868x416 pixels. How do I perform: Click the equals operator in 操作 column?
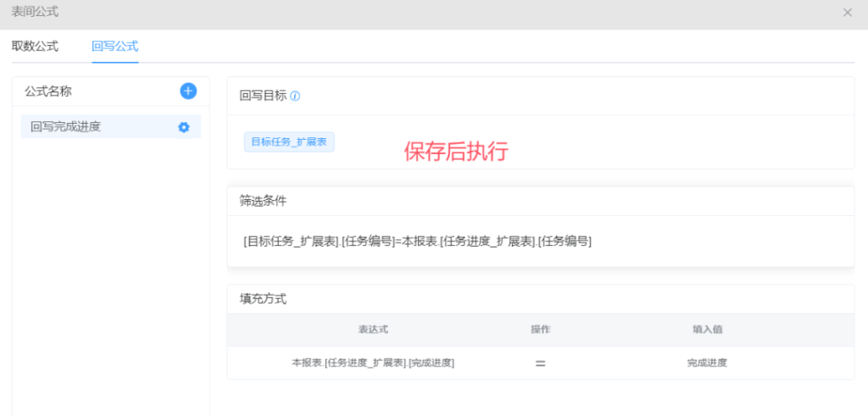click(x=540, y=363)
